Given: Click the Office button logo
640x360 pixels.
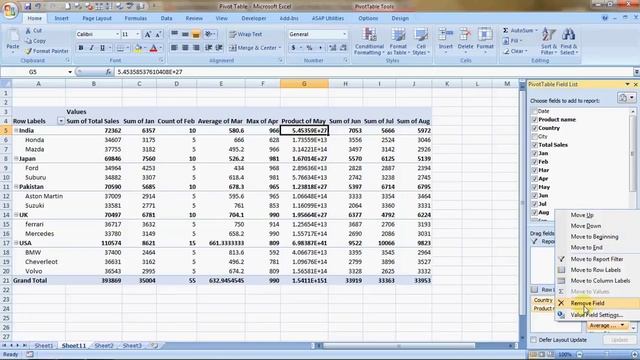Looking at the screenshot, I should (x=10, y=10).
